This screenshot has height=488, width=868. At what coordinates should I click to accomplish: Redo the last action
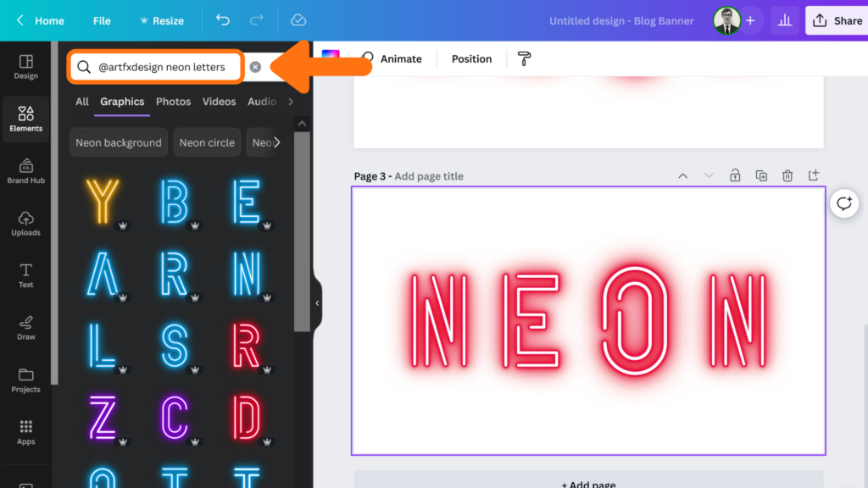pos(256,20)
